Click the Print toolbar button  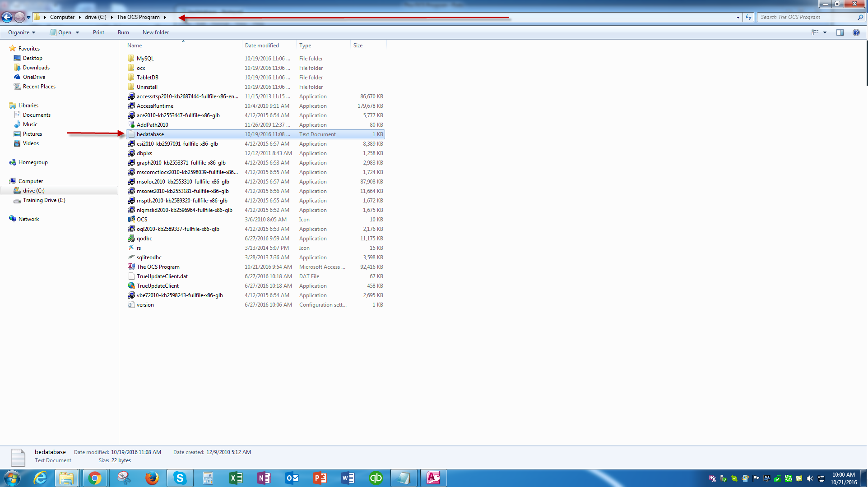(x=98, y=32)
